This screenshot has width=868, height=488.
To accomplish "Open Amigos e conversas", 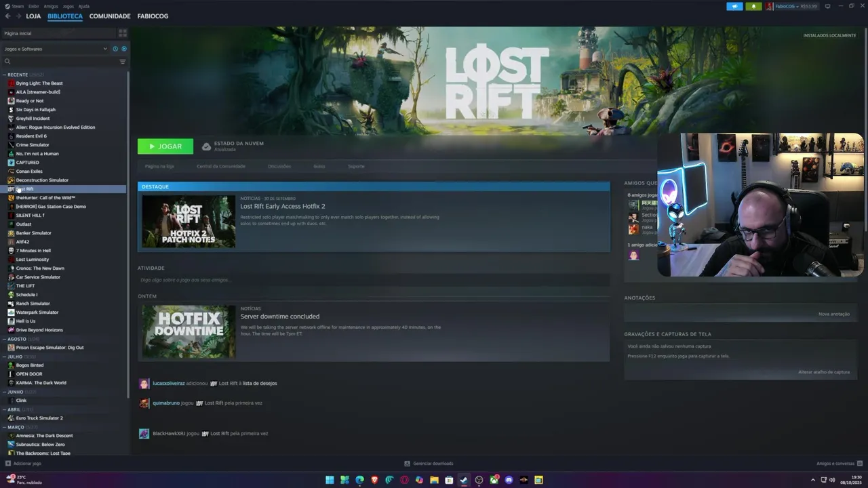I will [839, 464].
